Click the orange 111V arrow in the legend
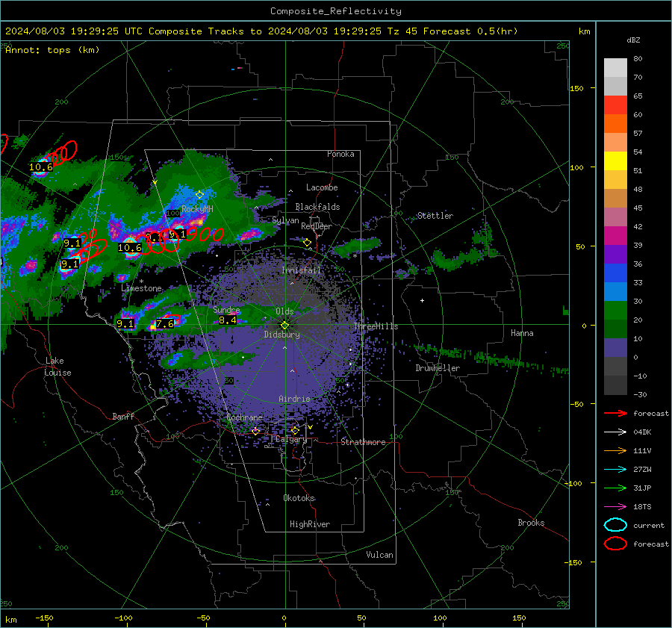672x628 pixels. 615,450
